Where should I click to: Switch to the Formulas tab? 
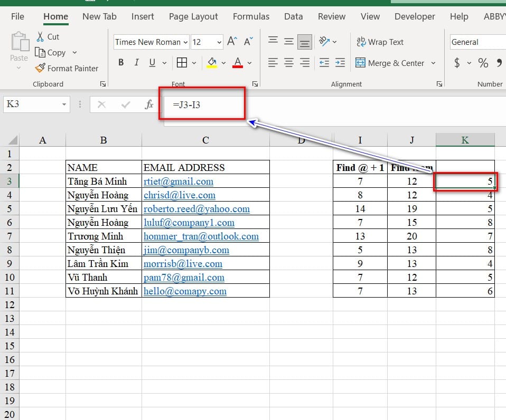(251, 16)
